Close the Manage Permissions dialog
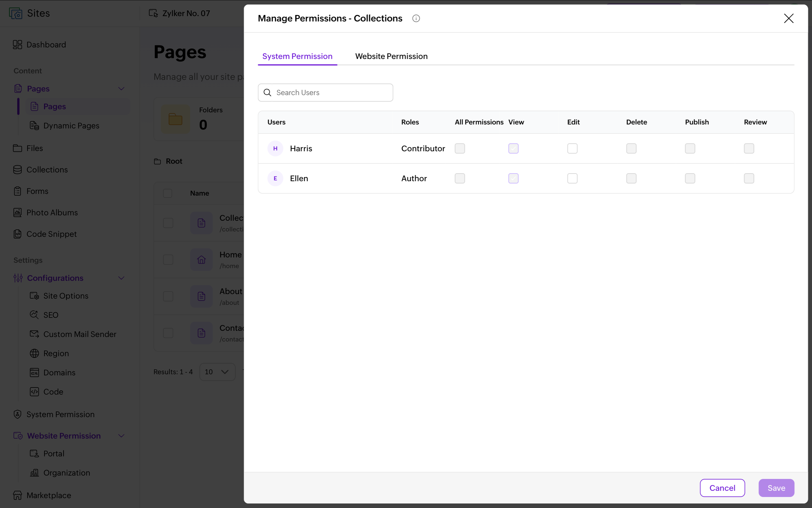 [x=789, y=18]
